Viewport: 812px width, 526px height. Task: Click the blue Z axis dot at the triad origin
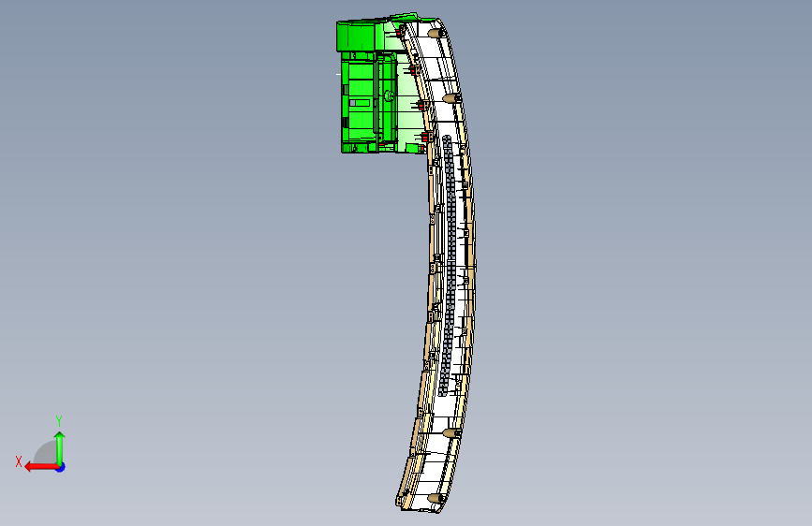(x=61, y=467)
